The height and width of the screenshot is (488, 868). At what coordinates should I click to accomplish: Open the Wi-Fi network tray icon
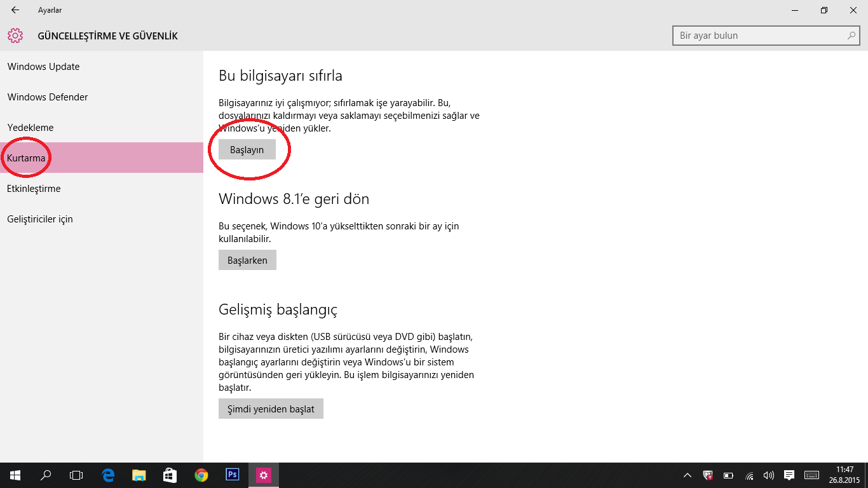point(749,475)
